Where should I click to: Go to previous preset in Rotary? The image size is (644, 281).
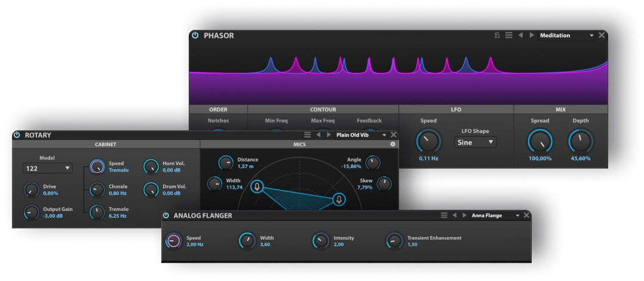(x=318, y=135)
